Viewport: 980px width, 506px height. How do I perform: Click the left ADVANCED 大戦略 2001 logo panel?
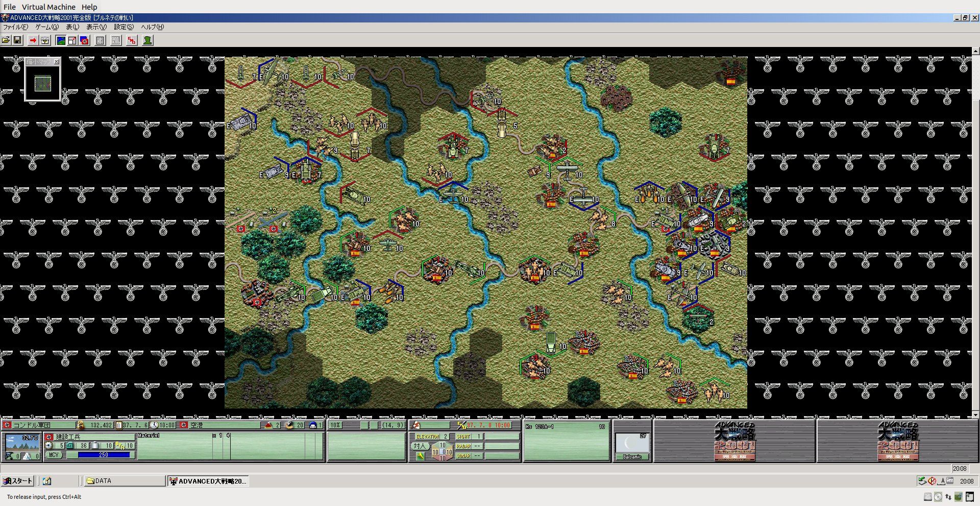[x=734, y=441]
